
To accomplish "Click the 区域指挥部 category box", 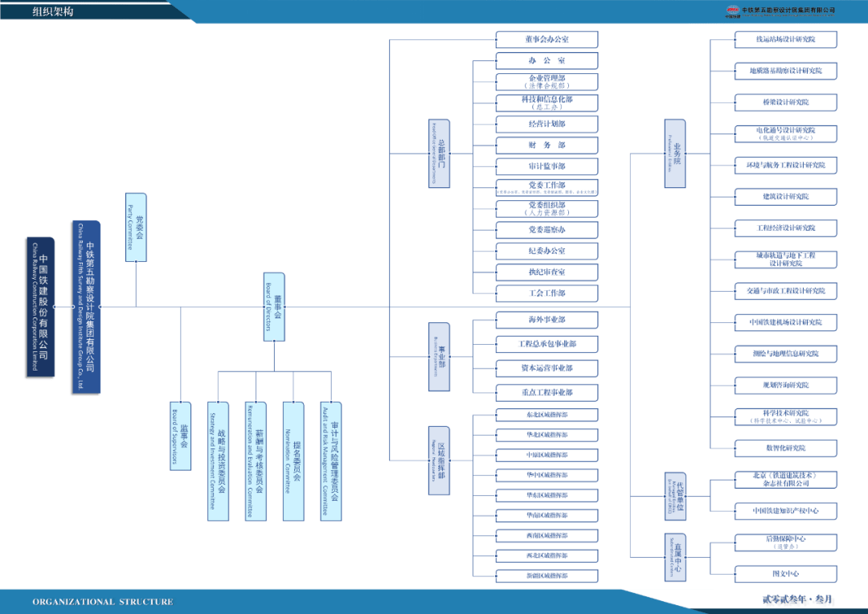I will point(439,460).
